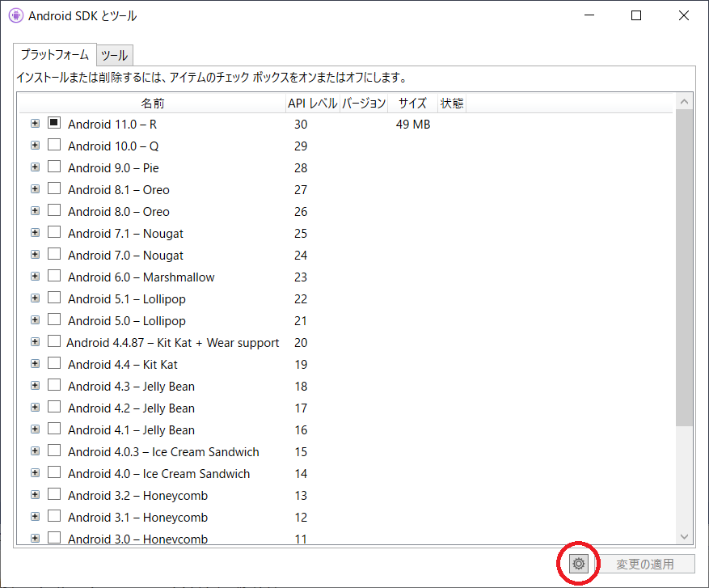The width and height of the screenshot is (709, 588).
Task: Check the Android 9.0 – Pie checkbox
Action: (54, 167)
